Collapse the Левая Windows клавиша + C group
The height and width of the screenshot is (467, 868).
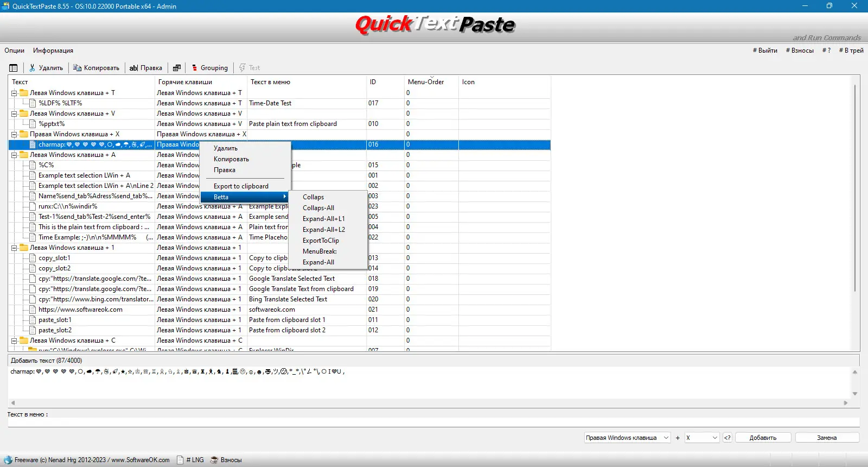(x=14, y=340)
